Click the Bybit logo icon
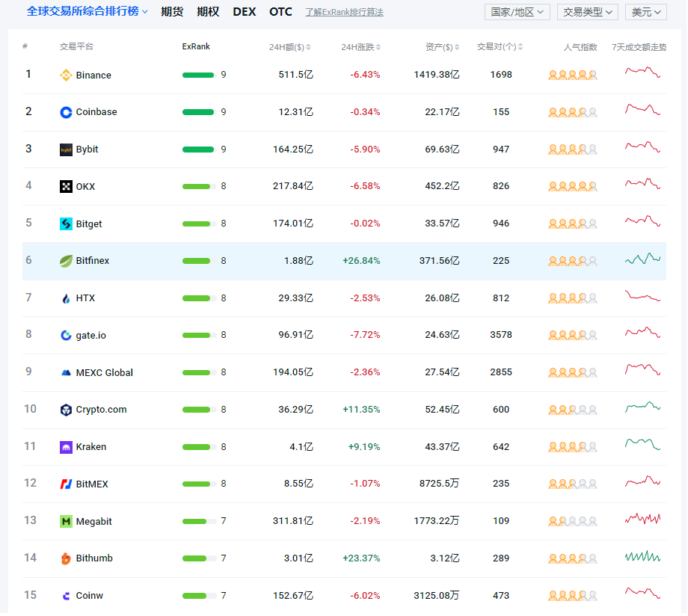The height and width of the screenshot is (616, 688). [x=66, y=150]
